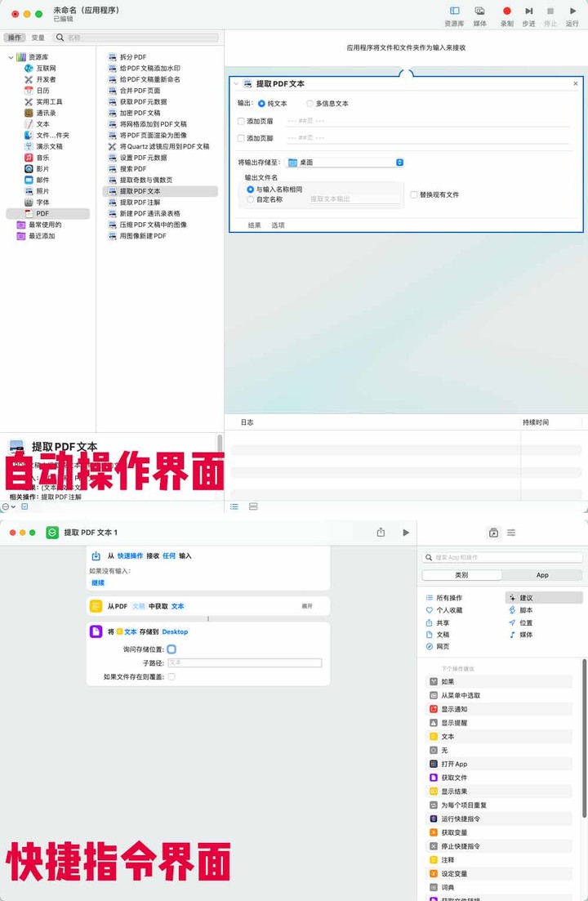Switch log area to list view icon
The height and width of the screenshot is (901, 588).
coord(234,506)
